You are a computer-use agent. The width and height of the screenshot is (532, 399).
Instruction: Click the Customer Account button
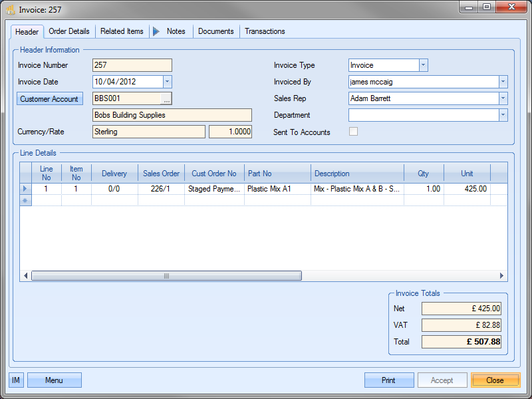coord(49,99)
